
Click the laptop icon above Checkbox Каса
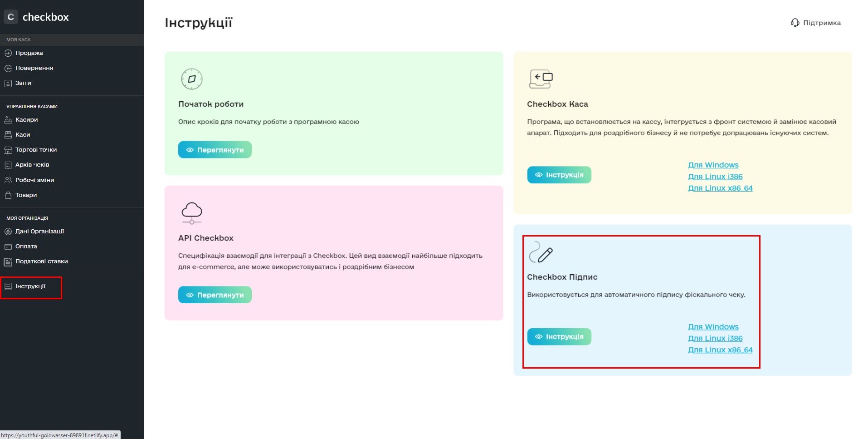[x=541, y=79]
